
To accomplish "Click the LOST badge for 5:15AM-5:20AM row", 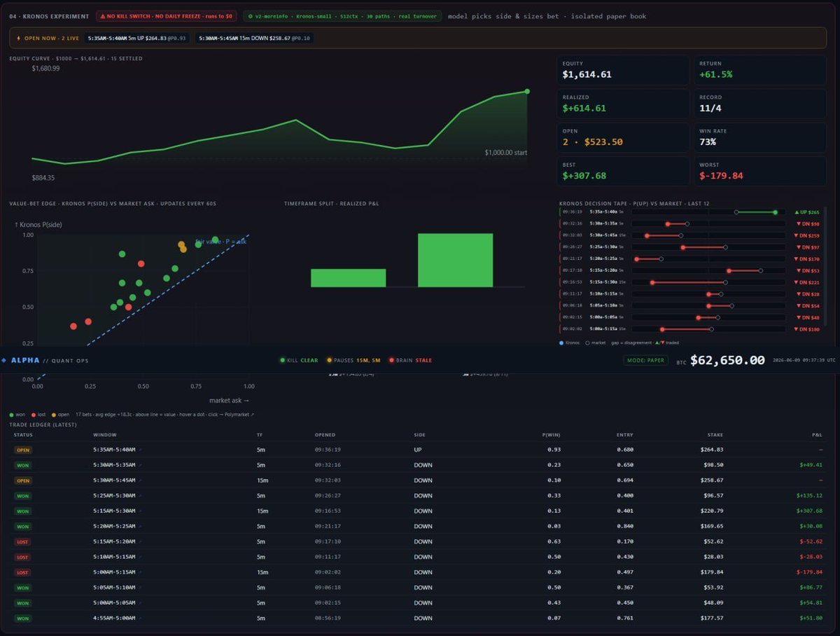I will 23,541.
